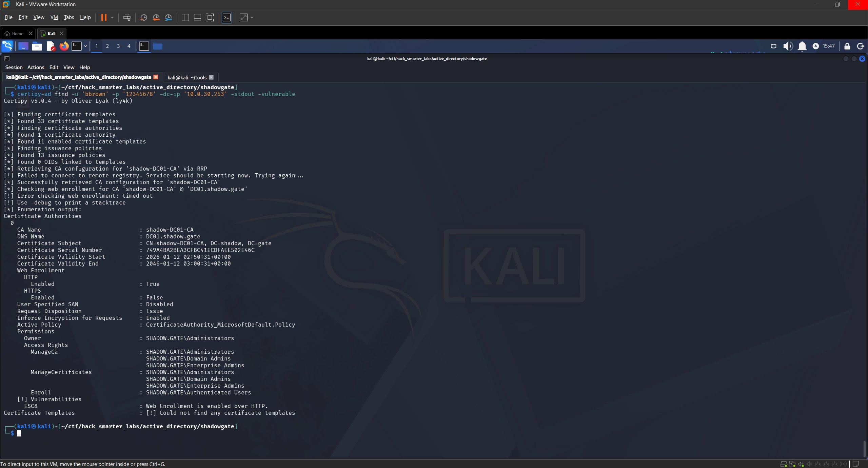Open the snapshot manager wrench icon

pyautogui.click(x=169, y=17)
